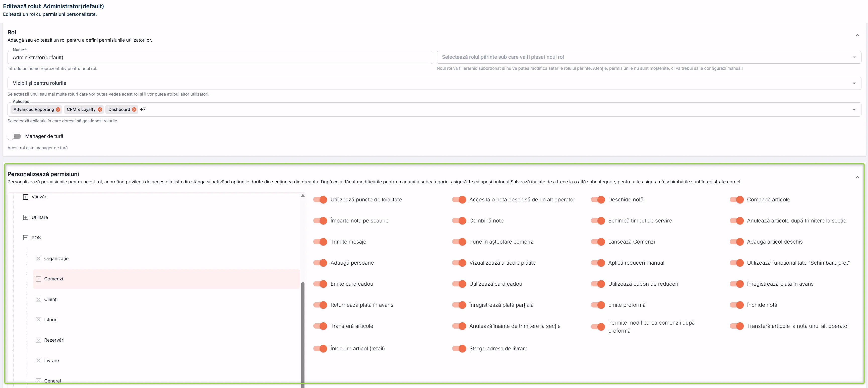The image size is (868, 388).
Task: Turn off the Închide notă switch
Action: click(x=736, y=305)
